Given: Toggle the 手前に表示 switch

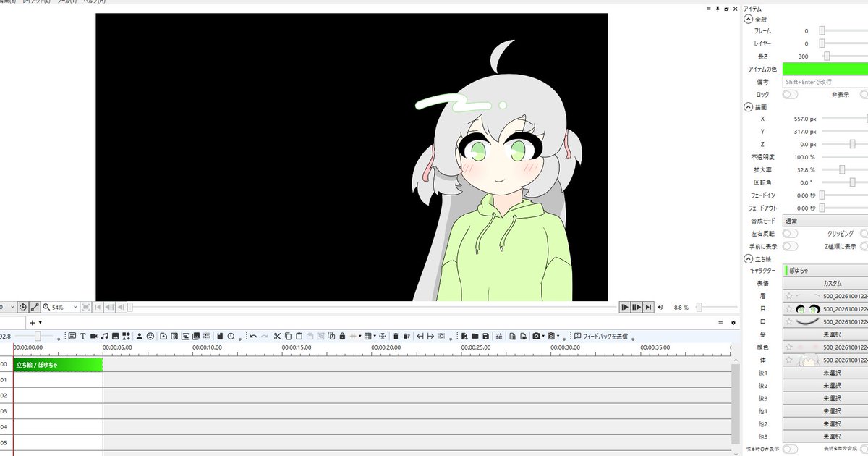Looking at the screenshot, I should [x=790, y=246].
